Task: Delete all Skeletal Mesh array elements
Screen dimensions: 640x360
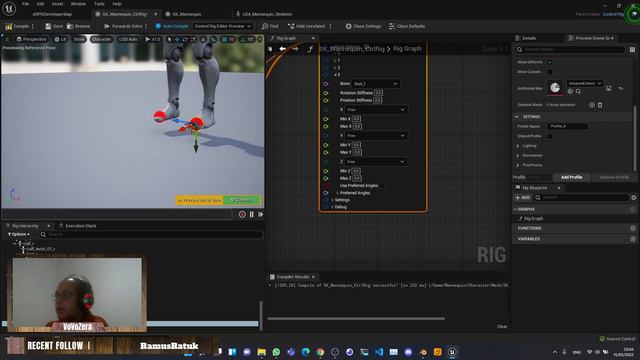Action: pyautogui.click(x=600, y=105)
